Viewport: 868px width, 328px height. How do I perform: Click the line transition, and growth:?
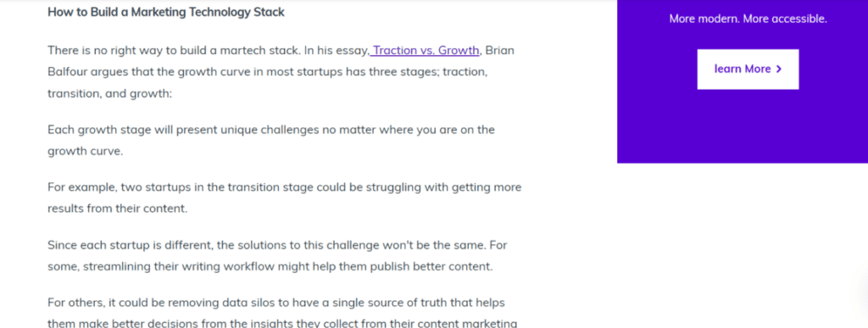[110, 94]
